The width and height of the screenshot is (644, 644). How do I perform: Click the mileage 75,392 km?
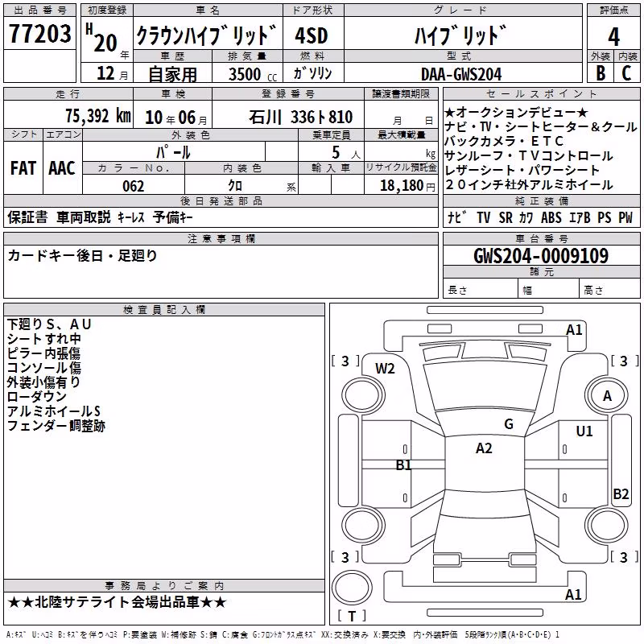pyautogui.click(x=98, y=116)
